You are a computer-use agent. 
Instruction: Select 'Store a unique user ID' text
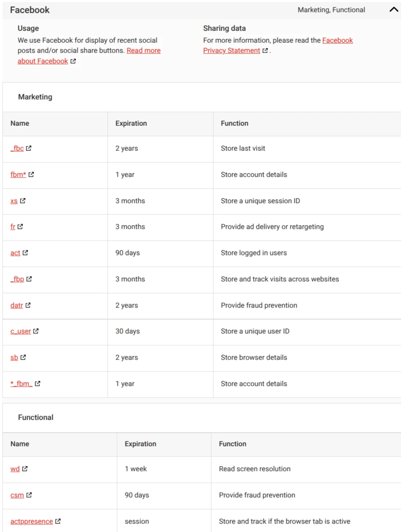(x=255, y=331)
